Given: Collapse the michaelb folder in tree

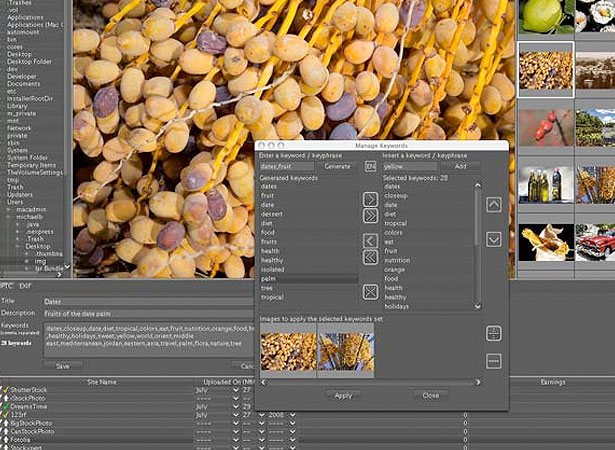Looking at the screenshot, I should 8,217.
